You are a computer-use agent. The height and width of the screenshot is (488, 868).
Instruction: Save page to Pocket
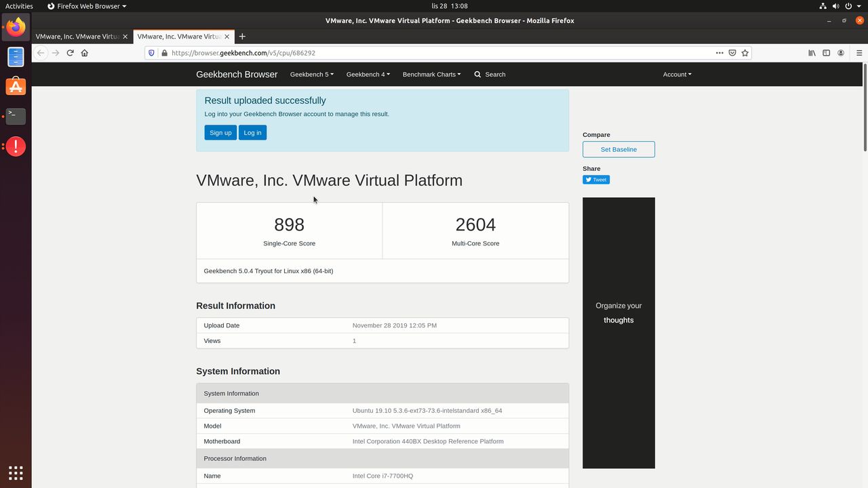732,53
